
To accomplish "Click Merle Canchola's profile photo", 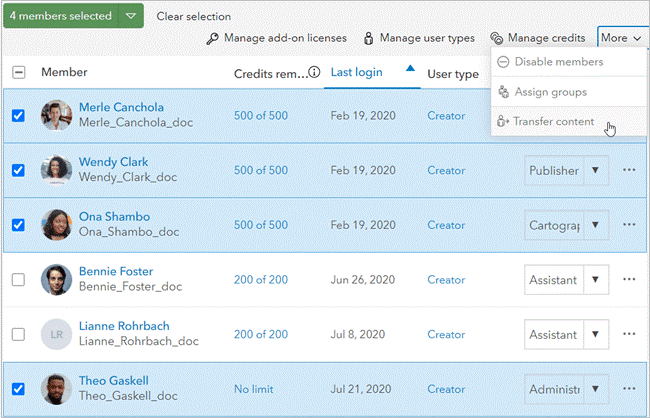I will pyautogui.click(x=56, y=116).
